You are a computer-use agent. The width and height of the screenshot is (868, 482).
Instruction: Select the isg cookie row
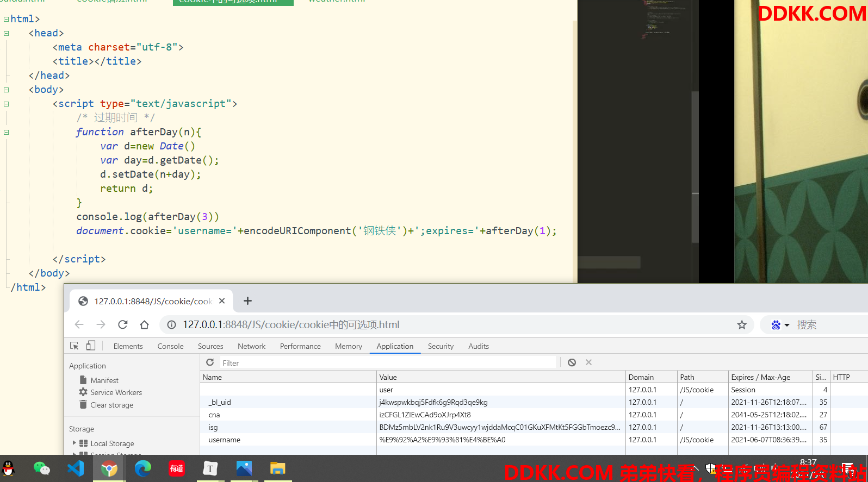534,427
